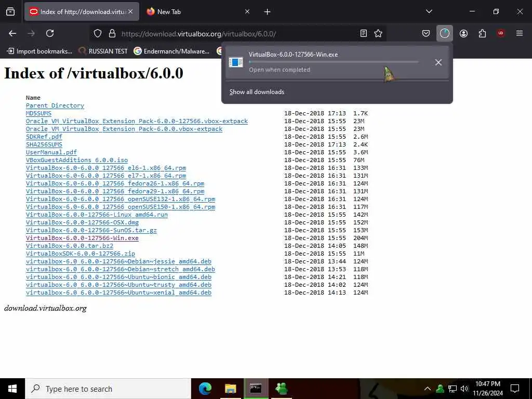Download the el7 x86_64 rpm package
532x399 pixels.
106,176
